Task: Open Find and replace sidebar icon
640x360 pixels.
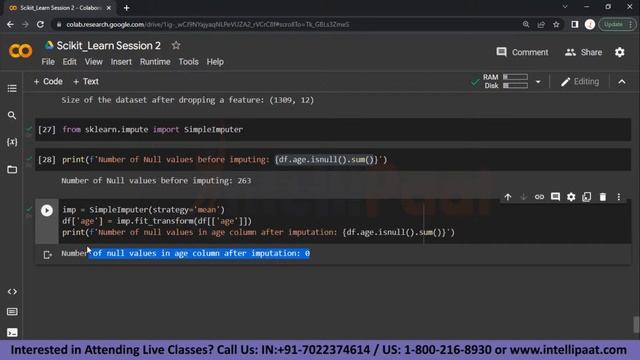Action: [12, 116]
